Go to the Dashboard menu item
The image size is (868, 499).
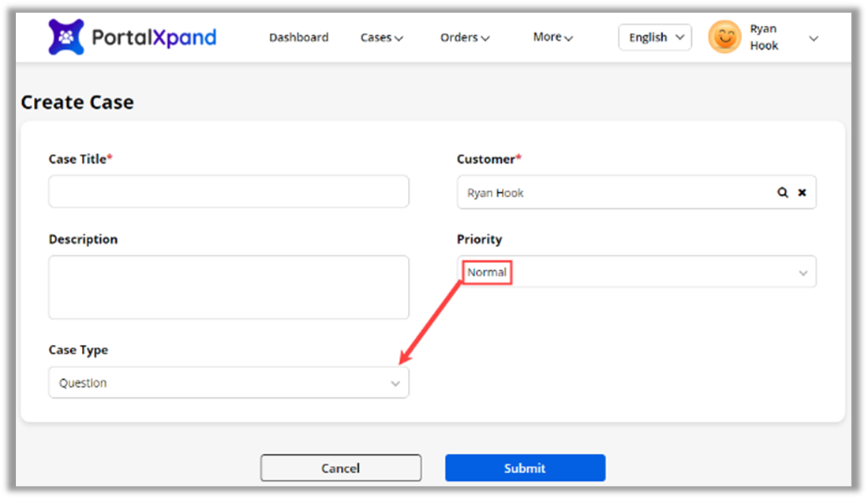tap(298, 37)
